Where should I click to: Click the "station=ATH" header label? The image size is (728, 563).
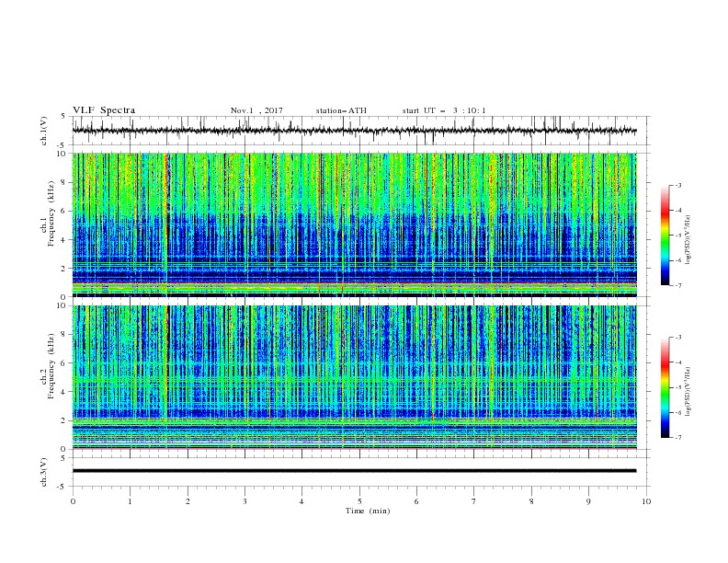click(341, 110)
